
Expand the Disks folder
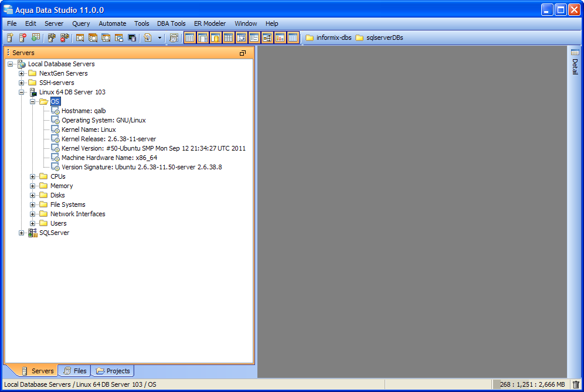(33, 195)
